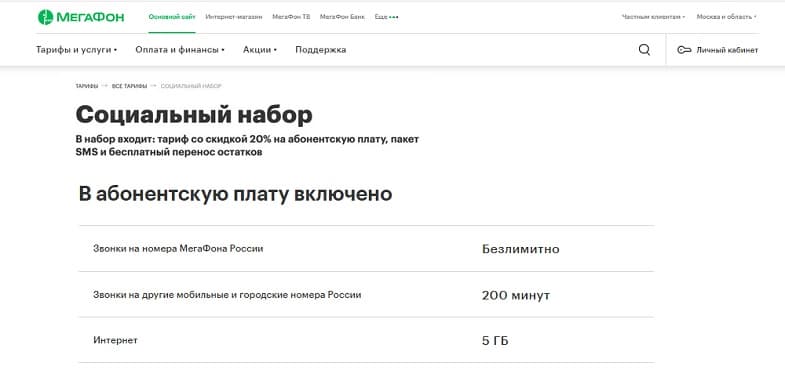The image size is (785, 370).
Task: Click the description about 20% discount
Action: coord(247,146)
